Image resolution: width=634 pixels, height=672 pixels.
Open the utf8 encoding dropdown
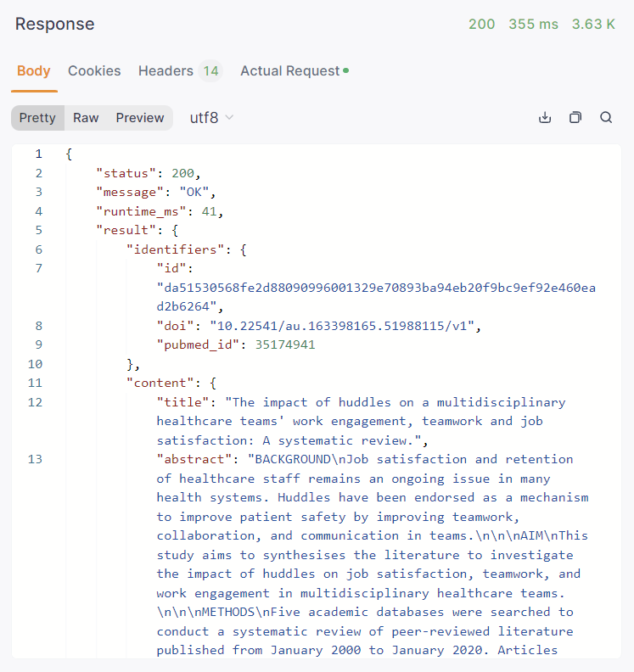[211, 118]
